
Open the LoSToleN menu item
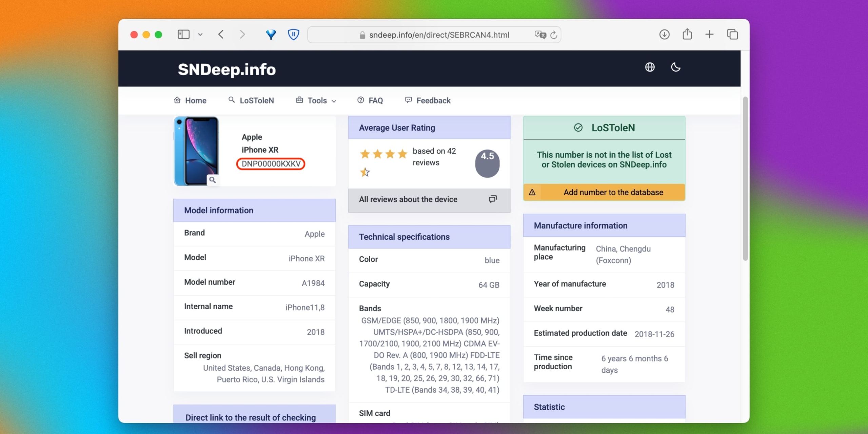pos(251,100)
